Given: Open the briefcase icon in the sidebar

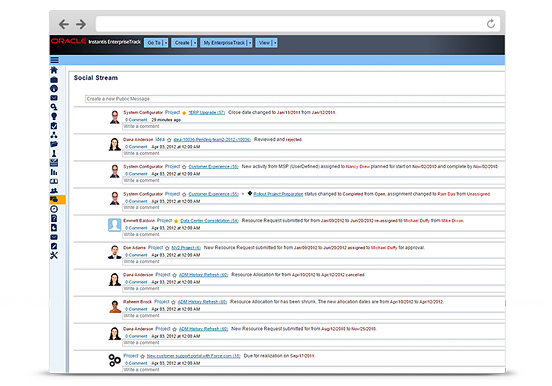Looking at the screenshot, I should click(54, 80).
